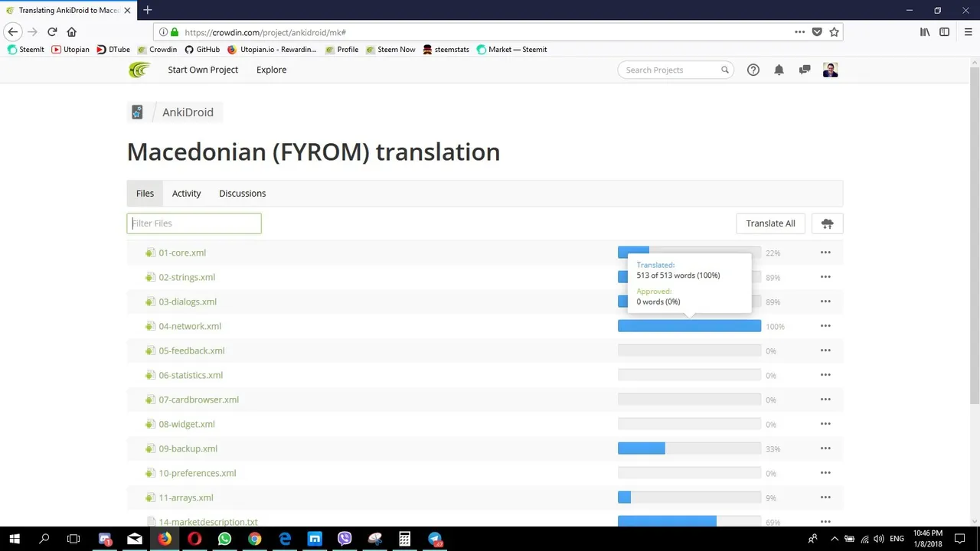Open the Windows Start menu

pos(15,539)
